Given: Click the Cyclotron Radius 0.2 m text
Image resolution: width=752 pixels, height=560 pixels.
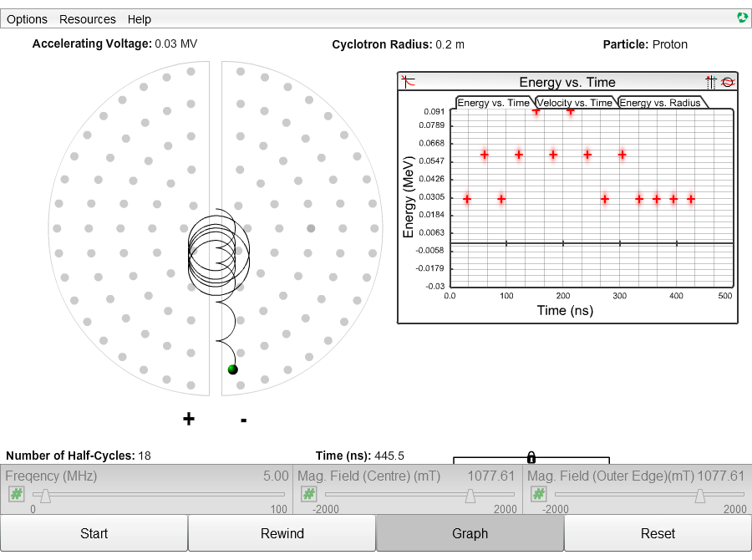Looking at the screenshot, I should point(398,44).
